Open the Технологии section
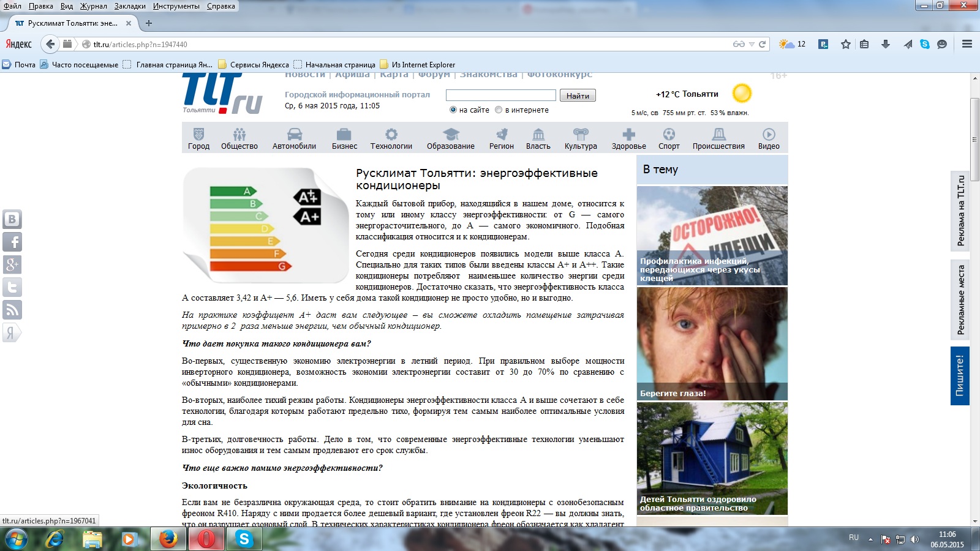Image resolution: width=980 pixels, height=551 pixels. (391, 139)
